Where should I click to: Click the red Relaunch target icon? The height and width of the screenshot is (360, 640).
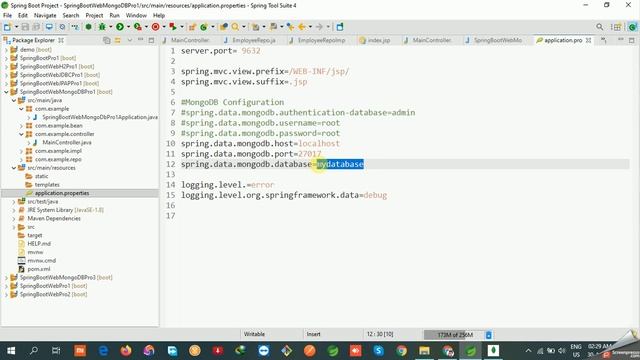pos(156,27)
